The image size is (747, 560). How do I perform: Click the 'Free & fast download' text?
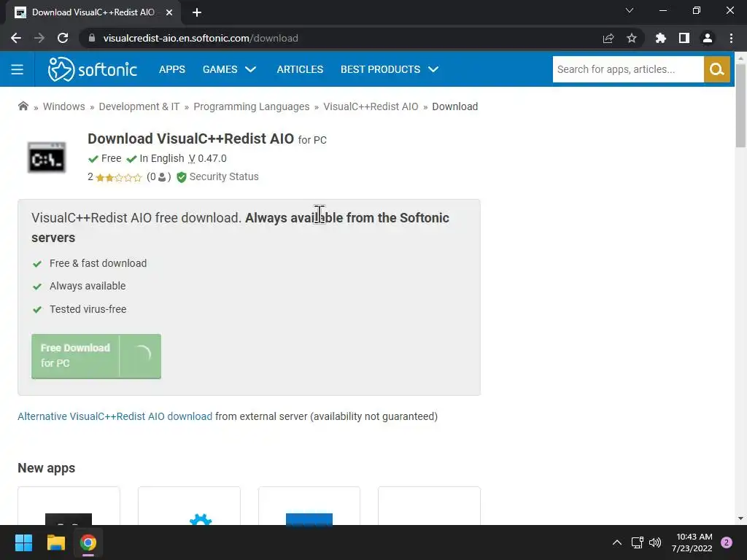[98, 263]
